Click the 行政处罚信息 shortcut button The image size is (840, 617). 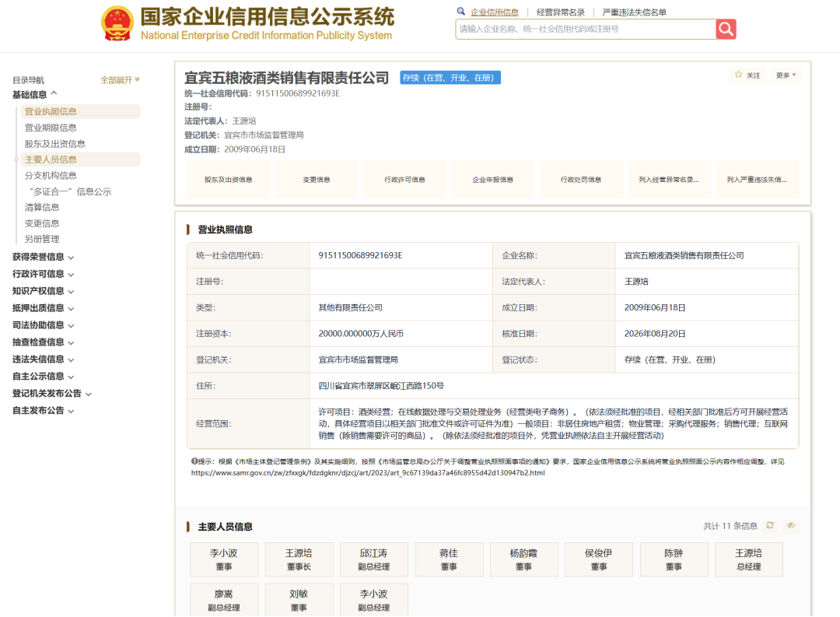coord(581,180)
